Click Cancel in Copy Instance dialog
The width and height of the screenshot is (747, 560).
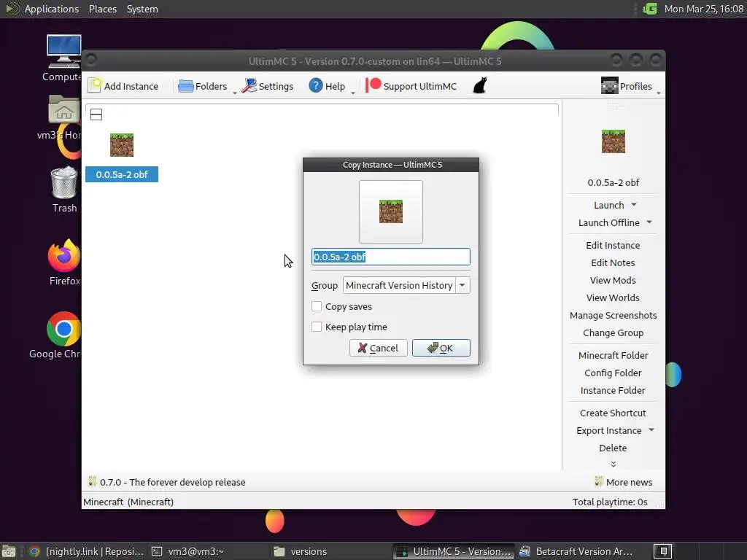coord(379,348)
